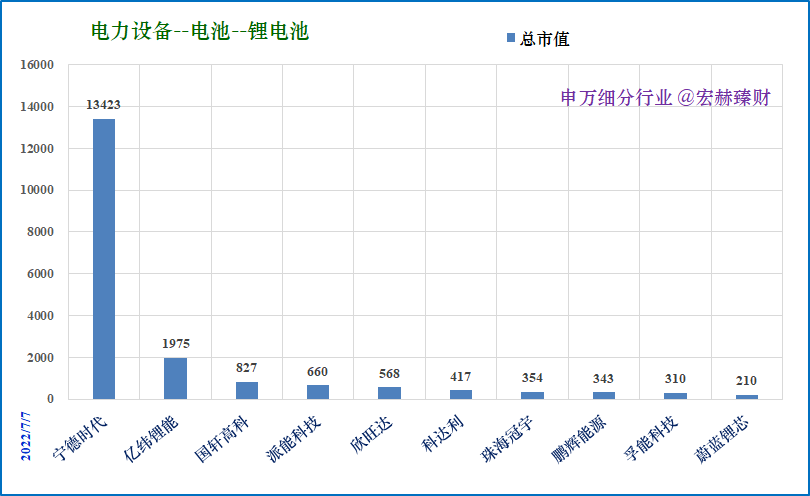810x496 pixels.
Task: Click the data label 660
Action: pos(317,372)
